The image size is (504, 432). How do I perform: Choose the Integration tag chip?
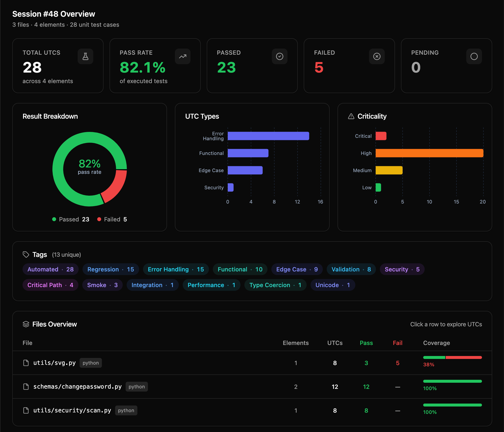[153, 285]
